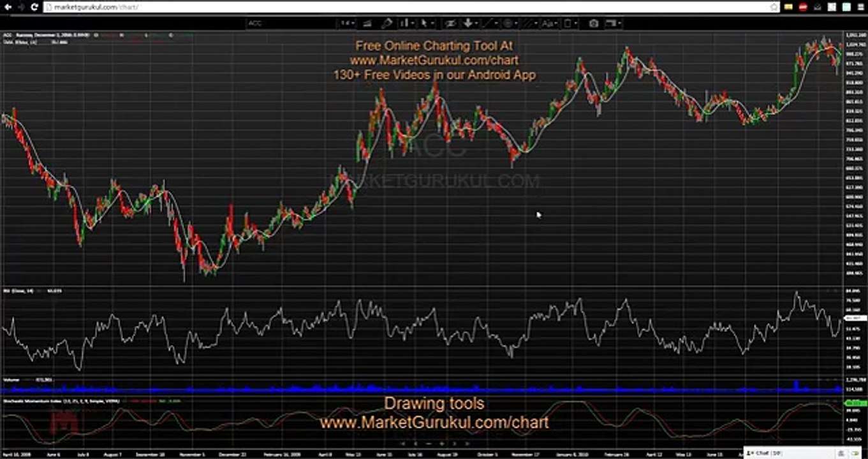Screen dimensions: 868x459
Task: Go back with the browser back arrow
Action: (x=6, y=7)
